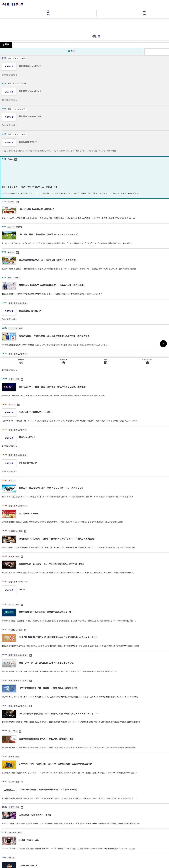The width and height of the screenshot is (169, 868).
Task: Open 虎ノ門市場スペシャル program
Action: 29,514
